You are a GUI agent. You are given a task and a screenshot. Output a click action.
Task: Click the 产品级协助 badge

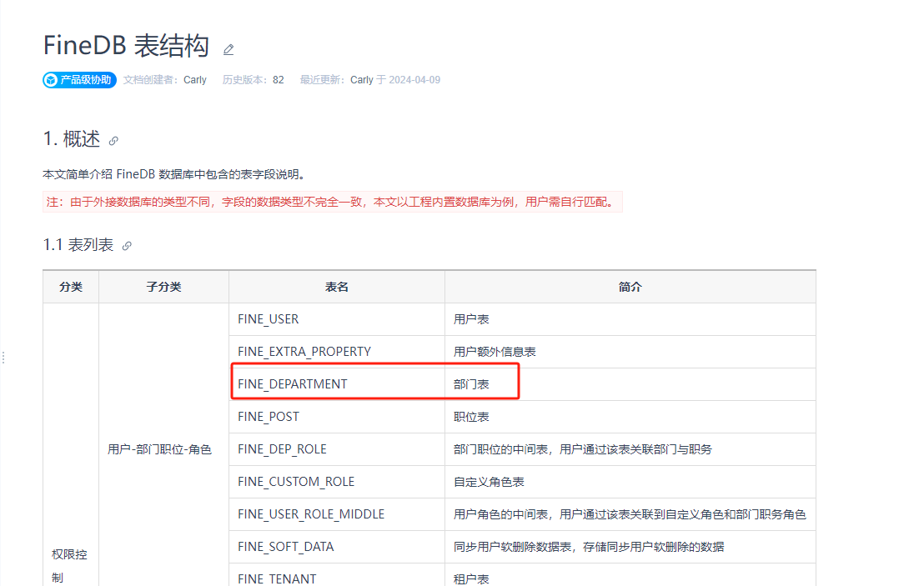[x=79, y=79]
